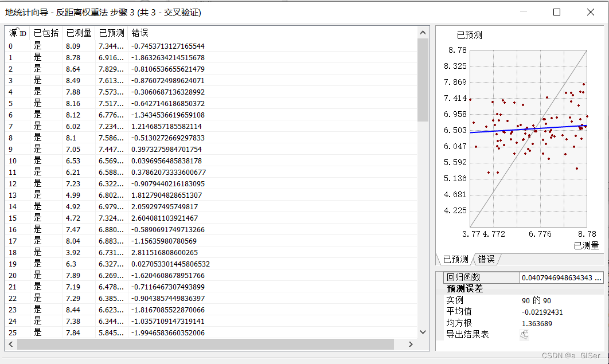Select error value -0.3060687136328992
The width and height of the screenshot is (609, 364).
(168, 92)
